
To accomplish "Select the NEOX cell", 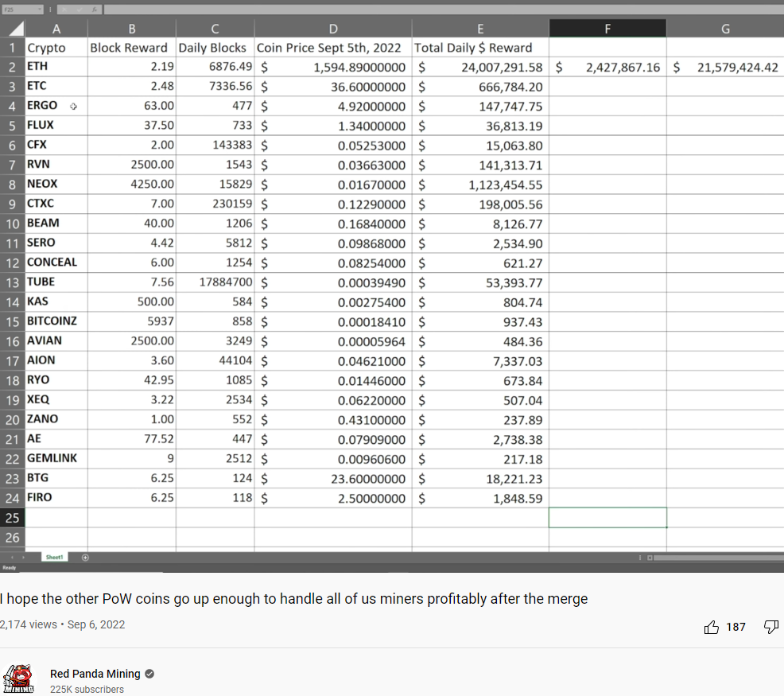I will pos(56,185).
